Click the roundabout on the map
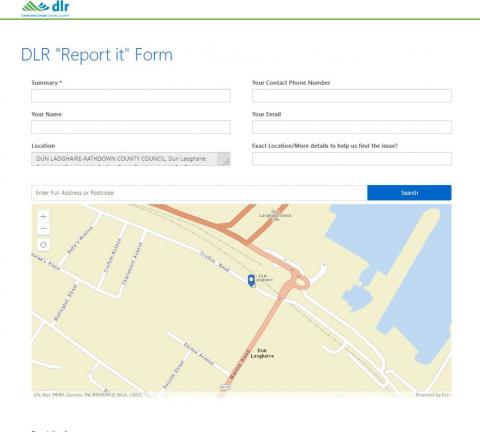 click(x=300, y=282)
